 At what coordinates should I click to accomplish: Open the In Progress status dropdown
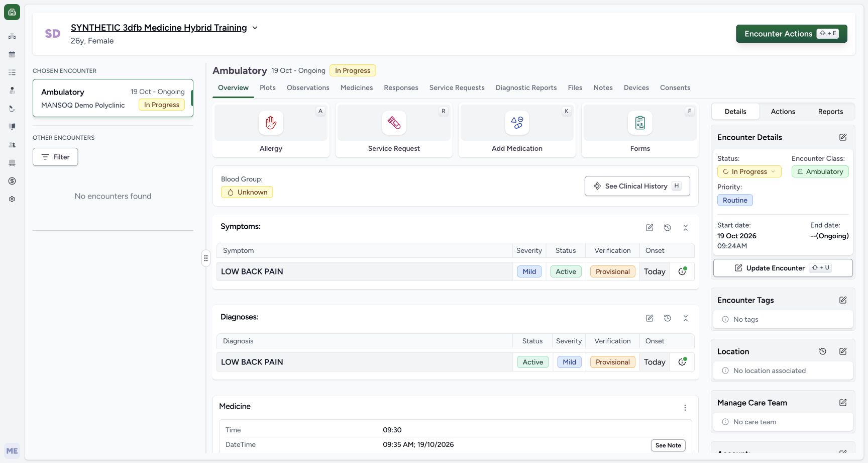click(x=749, y=171)
